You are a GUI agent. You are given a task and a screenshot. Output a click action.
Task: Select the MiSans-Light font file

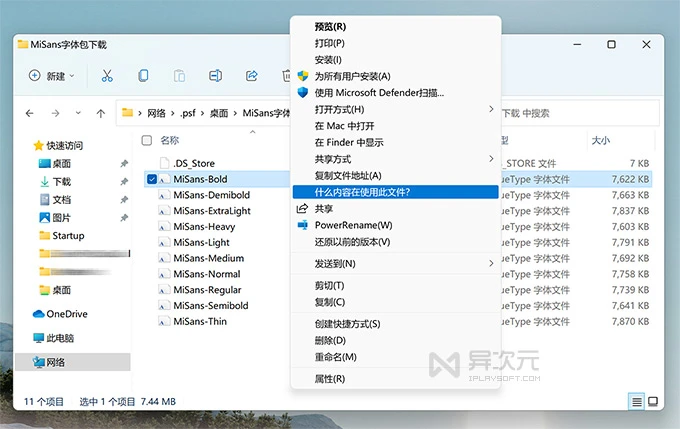click(x=202, y=242)
